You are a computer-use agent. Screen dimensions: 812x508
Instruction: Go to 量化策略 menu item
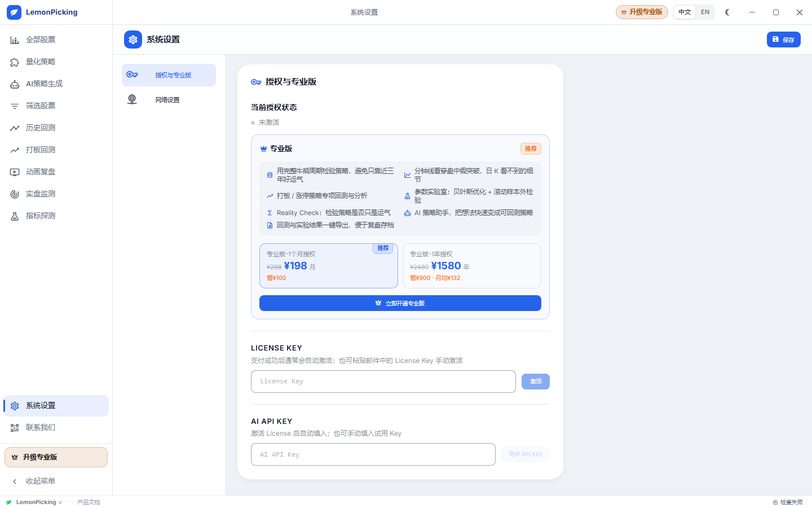[56, 62]
